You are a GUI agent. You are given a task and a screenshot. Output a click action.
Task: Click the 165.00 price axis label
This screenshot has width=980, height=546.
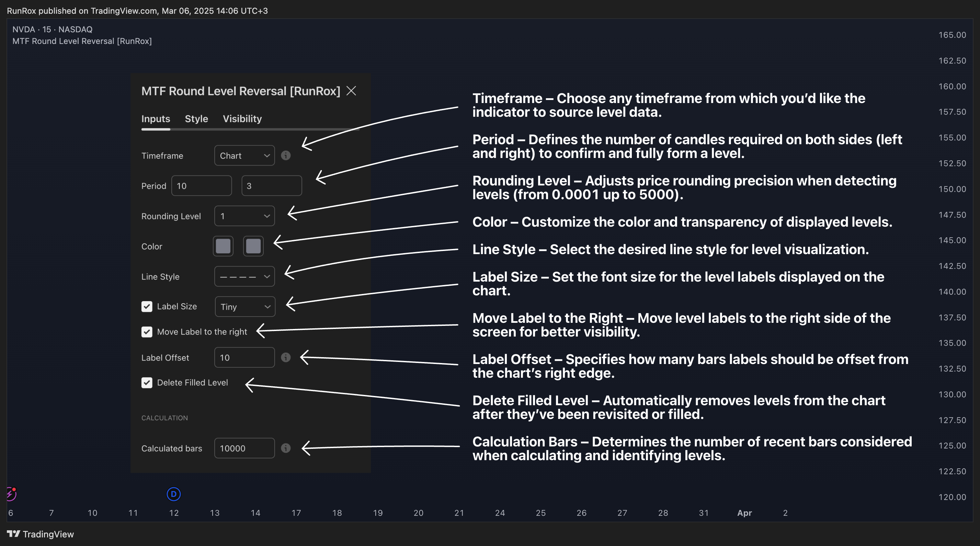click(x=952, y=35)
